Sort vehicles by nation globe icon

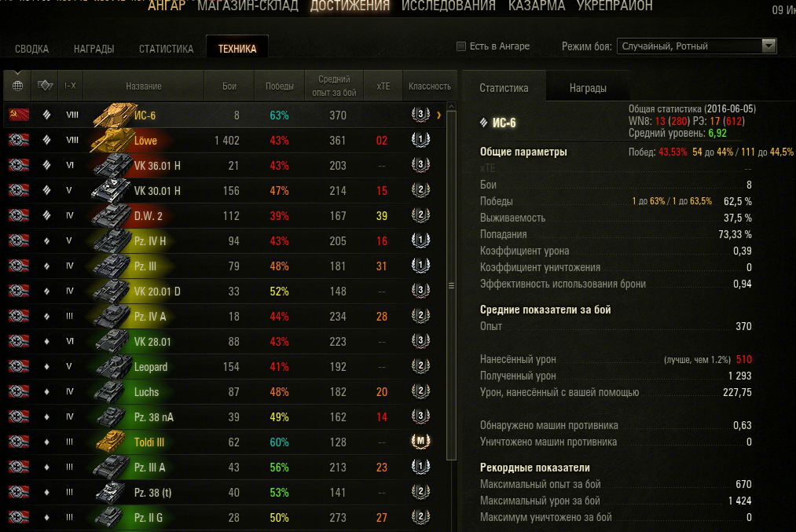coord(17,86)
